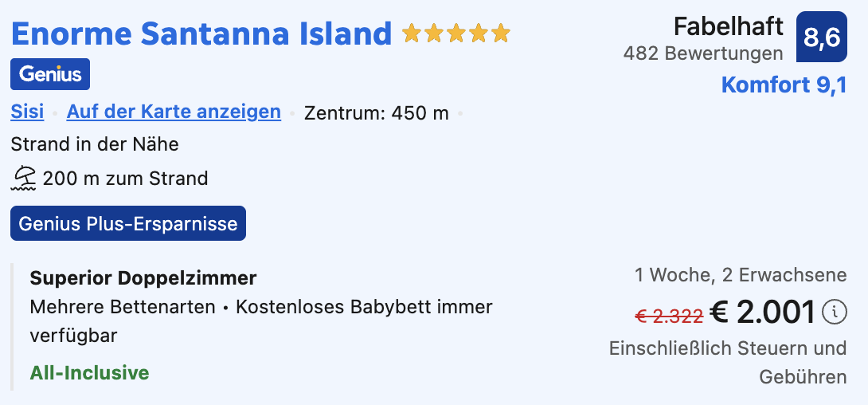Click the Komfort 9,1 score
Viewport: 868px width, 405px height.
(784, 85)
